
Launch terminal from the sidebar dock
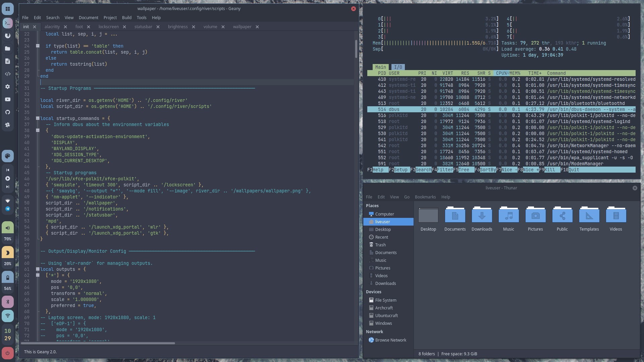point(8,23)
